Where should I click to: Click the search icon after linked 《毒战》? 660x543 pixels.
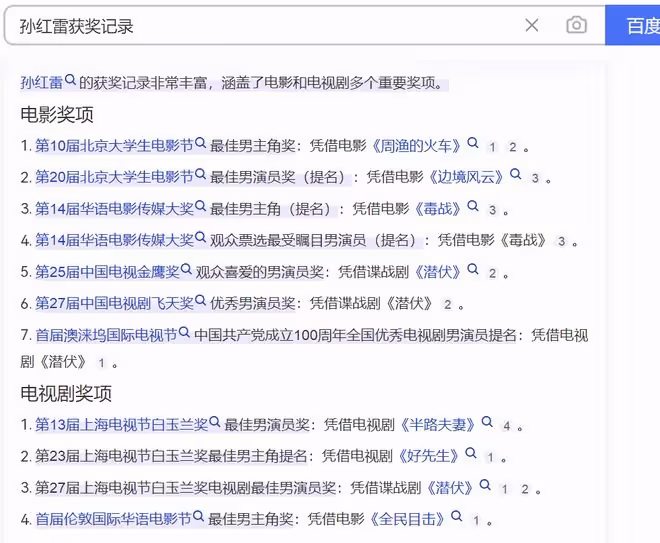click(x=473, y=206)
